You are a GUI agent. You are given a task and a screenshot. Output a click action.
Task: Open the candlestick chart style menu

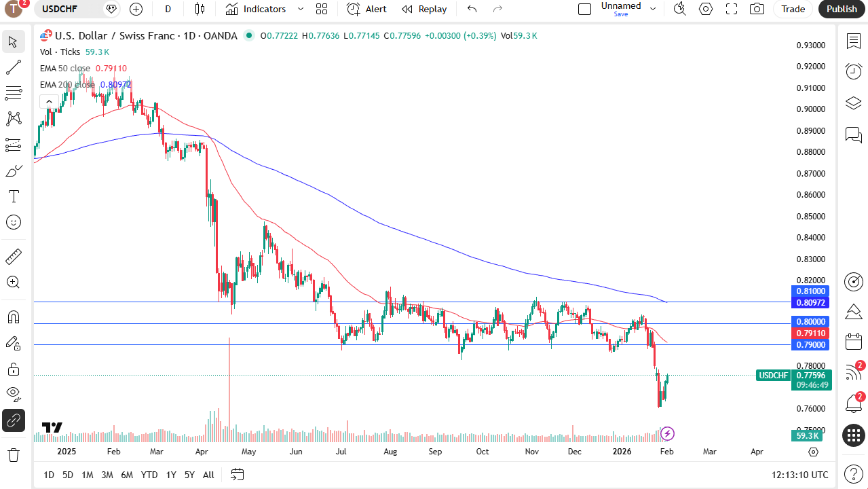pyautogui.click(x=200, y=9)
